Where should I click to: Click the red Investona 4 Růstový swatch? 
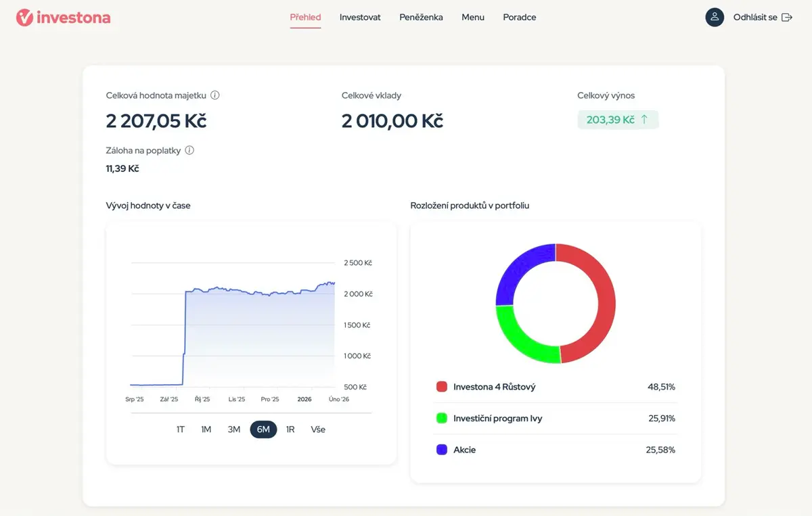tap(442, 387)
